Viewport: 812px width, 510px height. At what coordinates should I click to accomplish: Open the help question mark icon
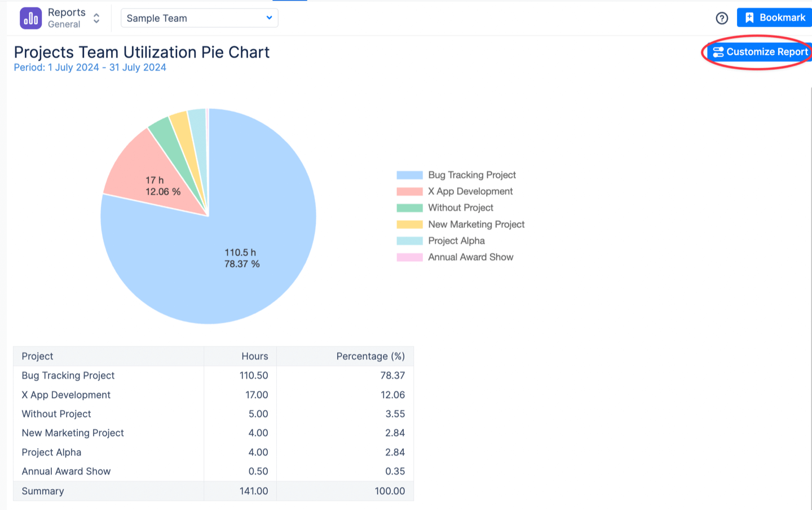click(x=722, y=18)
